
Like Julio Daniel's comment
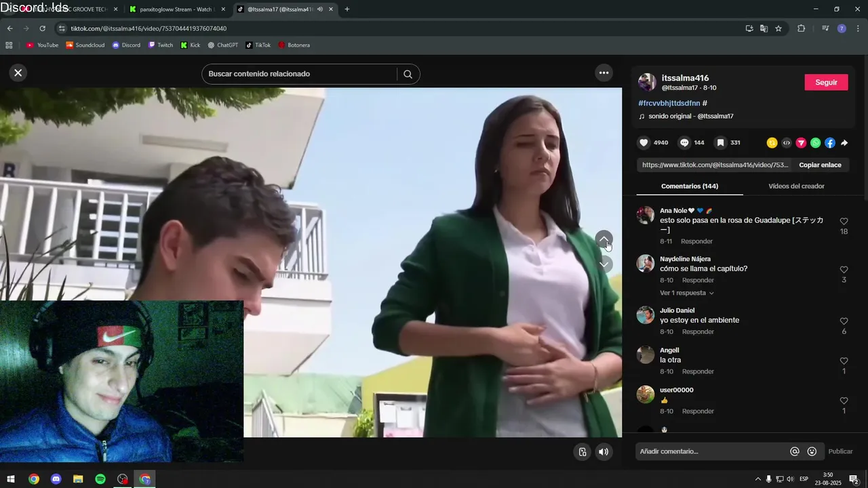[x=844, y=321]
